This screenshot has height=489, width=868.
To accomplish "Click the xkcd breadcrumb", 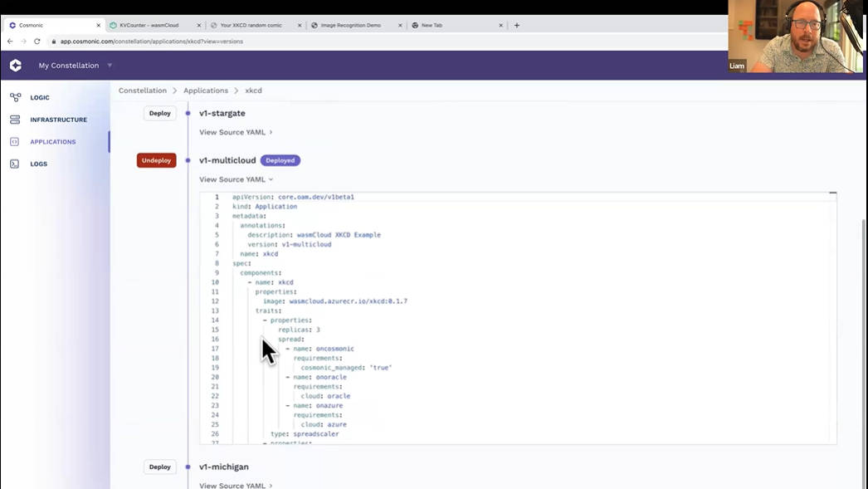I will tap(254, 90).
